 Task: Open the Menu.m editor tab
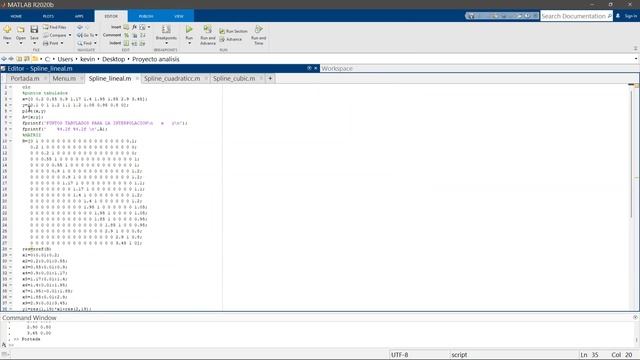point(64,78)
